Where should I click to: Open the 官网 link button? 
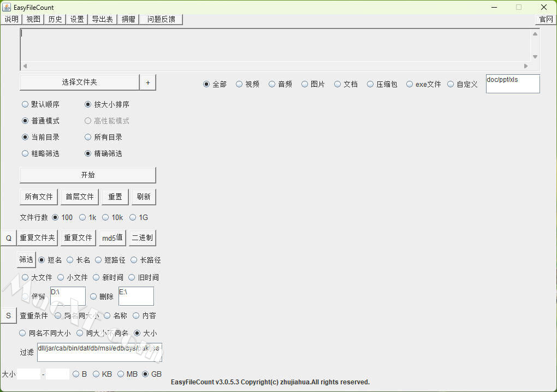pyautogui.click(x=546, y=19)
